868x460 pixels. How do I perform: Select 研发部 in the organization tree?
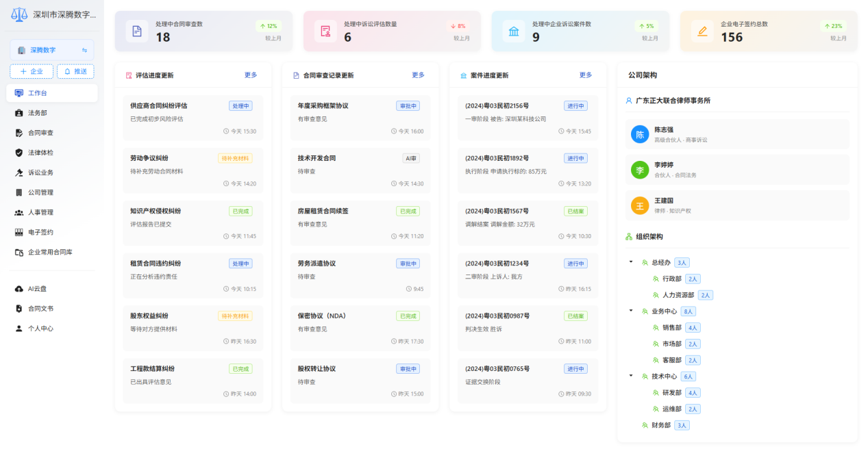coord(671,392)
